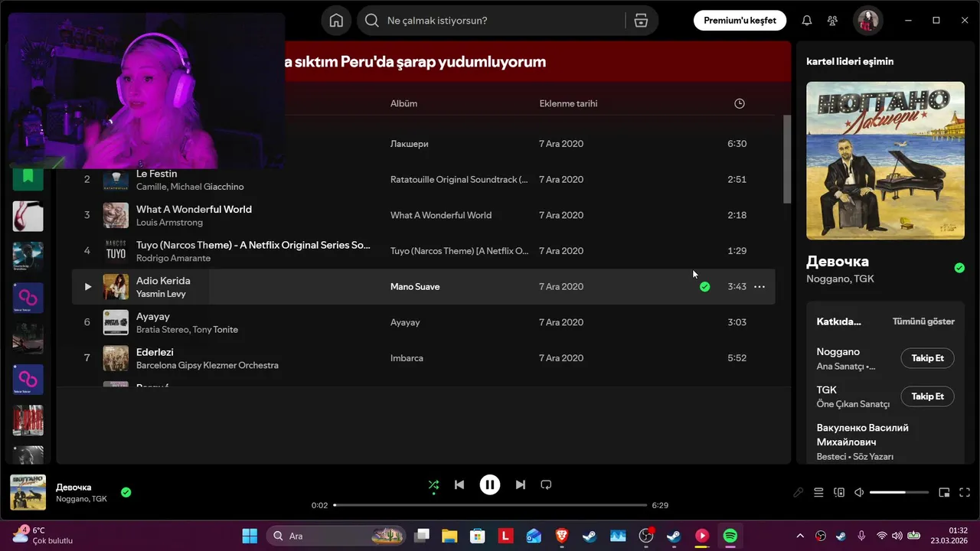Open the weather widget '6°C Çok bulutlu'
This screenshot has width=980, height=551.
(43, 536)
